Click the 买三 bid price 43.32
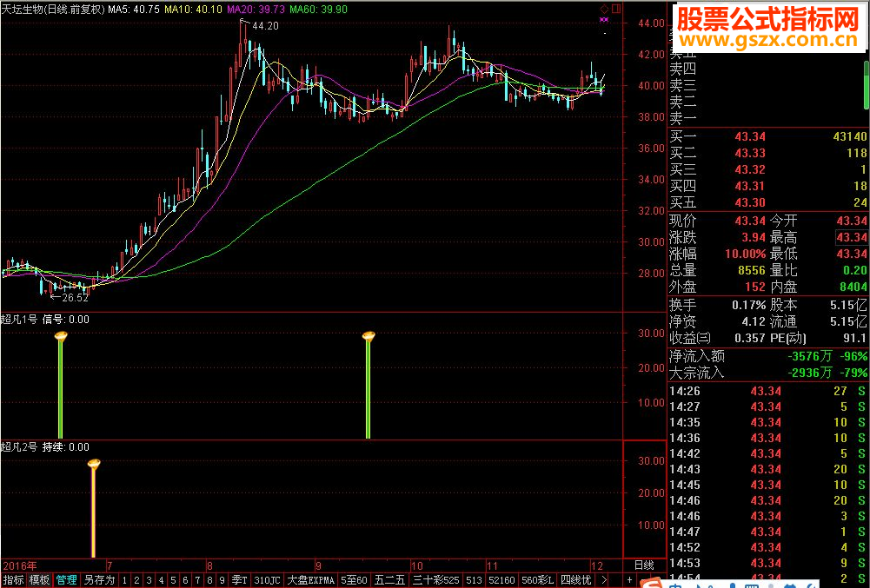The width and height of the screenshot is (870, 588). [x=750, y=169]
